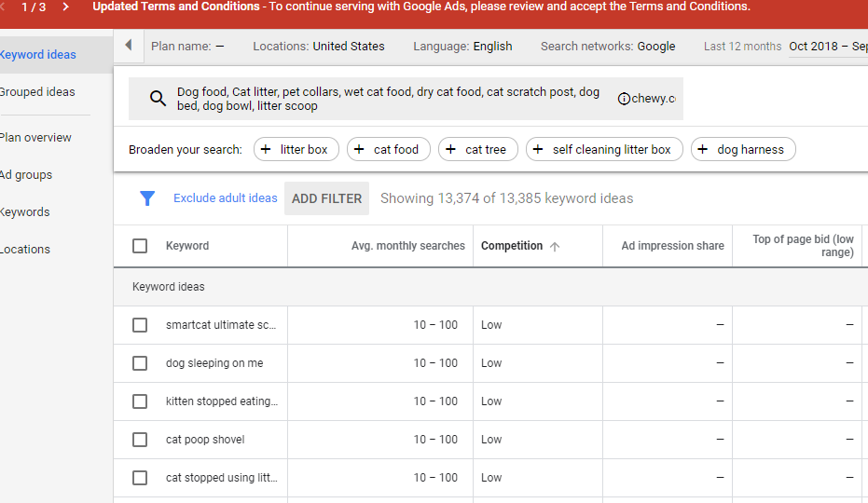The width and height of the screenshot is (868, 503).
Task: Click the 1 / 3 notification counter
Action: [34, 7]
